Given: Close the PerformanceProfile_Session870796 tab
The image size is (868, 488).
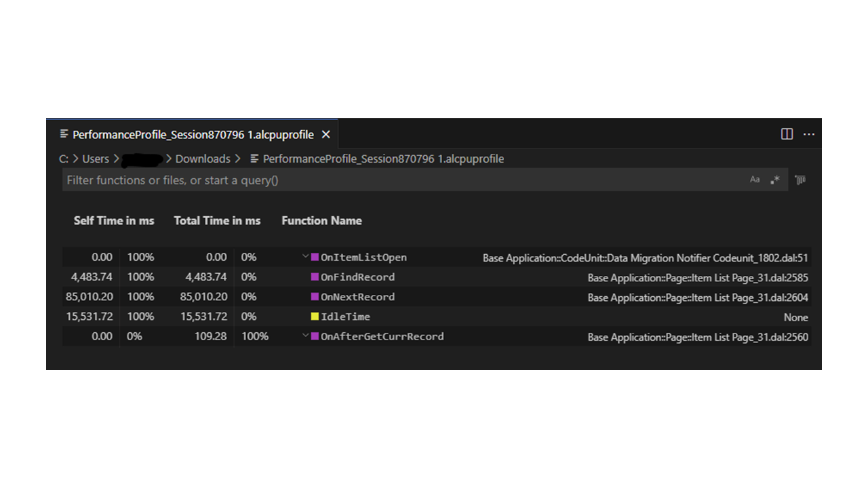Looking at the screenshot, I should pyautogui.click(x=326, y=135).
